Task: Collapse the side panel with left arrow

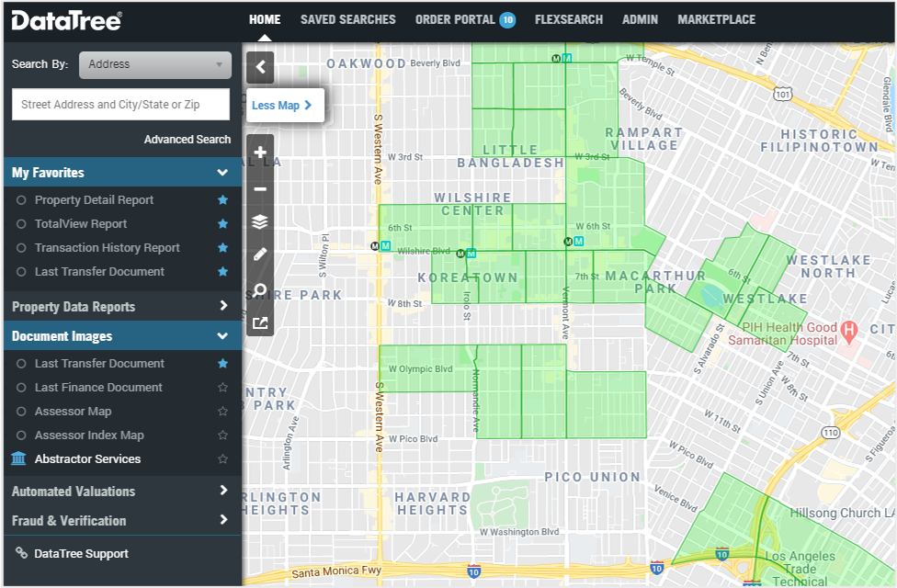Action: [x=260, y=67]
